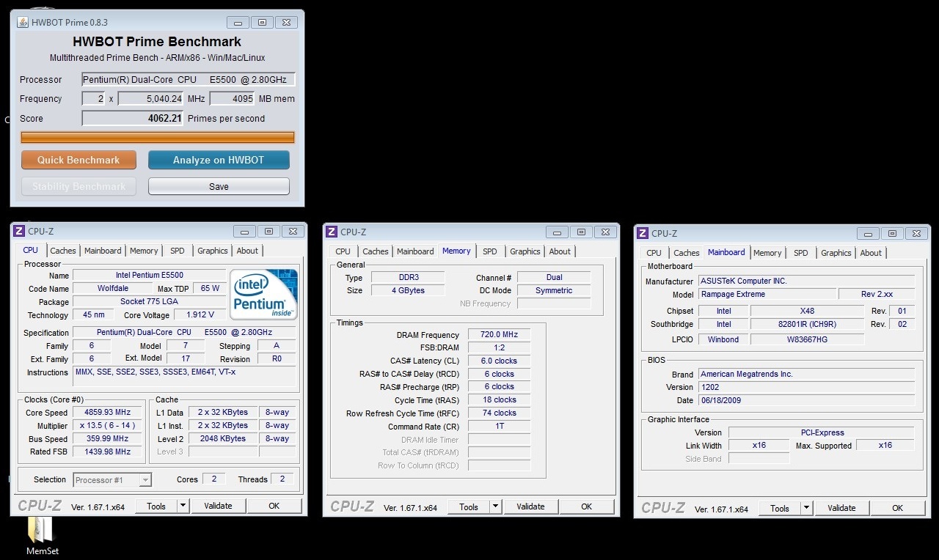
Task: Click Tools button in Mainboard window
Action: [x=780, y=508]
